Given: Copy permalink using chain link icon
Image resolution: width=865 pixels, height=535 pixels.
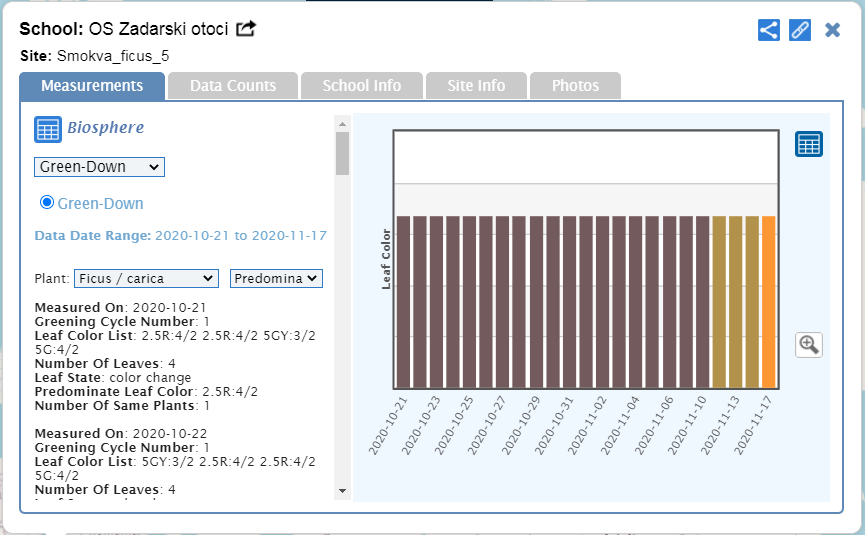Looking at the screenshot, I should (799, 30).
